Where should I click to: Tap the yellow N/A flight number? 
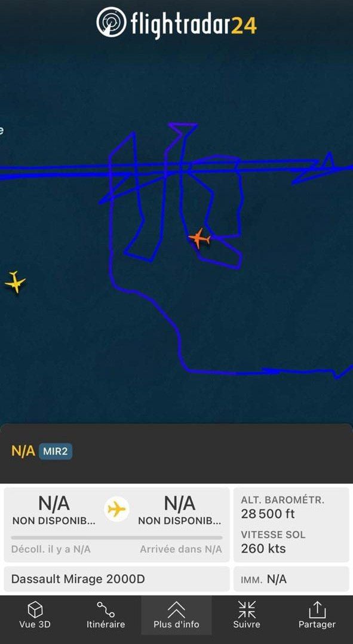click(x=23, y=451)
